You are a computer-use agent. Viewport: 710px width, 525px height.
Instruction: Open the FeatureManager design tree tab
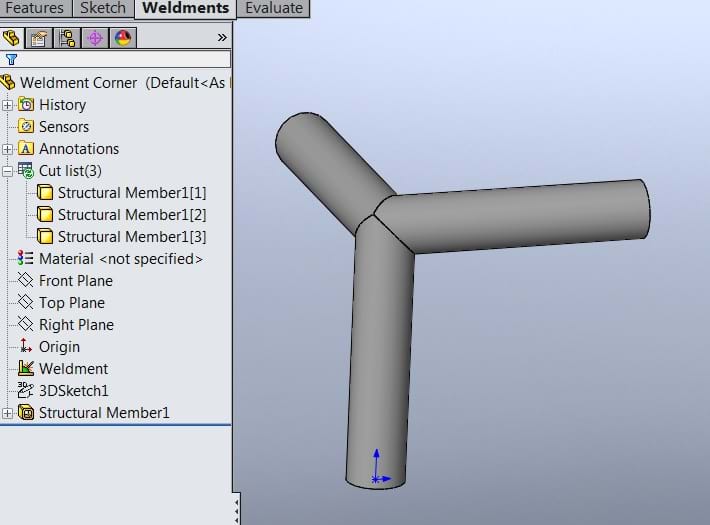(x=13, y=38)
